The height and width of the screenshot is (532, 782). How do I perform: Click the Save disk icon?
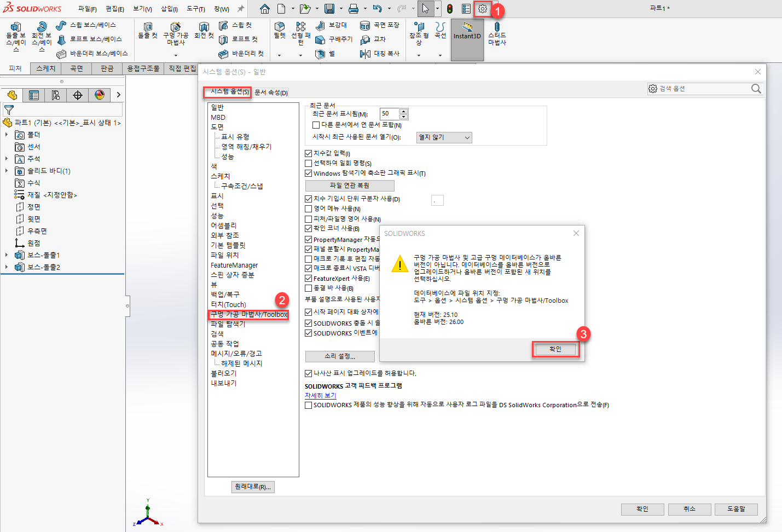[x=329, y=9]
